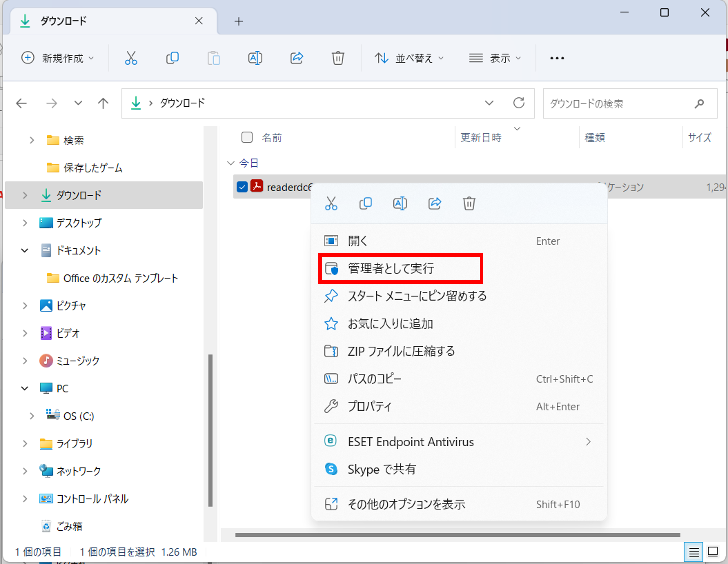Collapse the PC tree node
Screen dimensions: 728x564
25,388
